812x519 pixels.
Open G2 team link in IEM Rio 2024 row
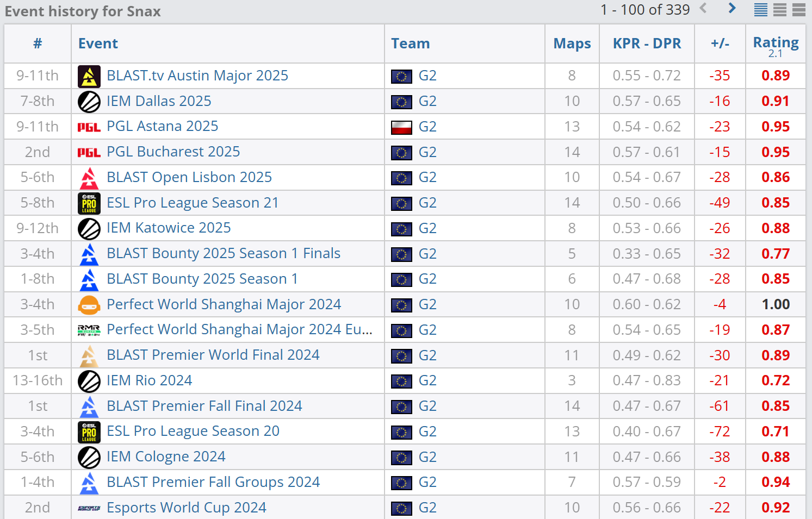[427, 380]
